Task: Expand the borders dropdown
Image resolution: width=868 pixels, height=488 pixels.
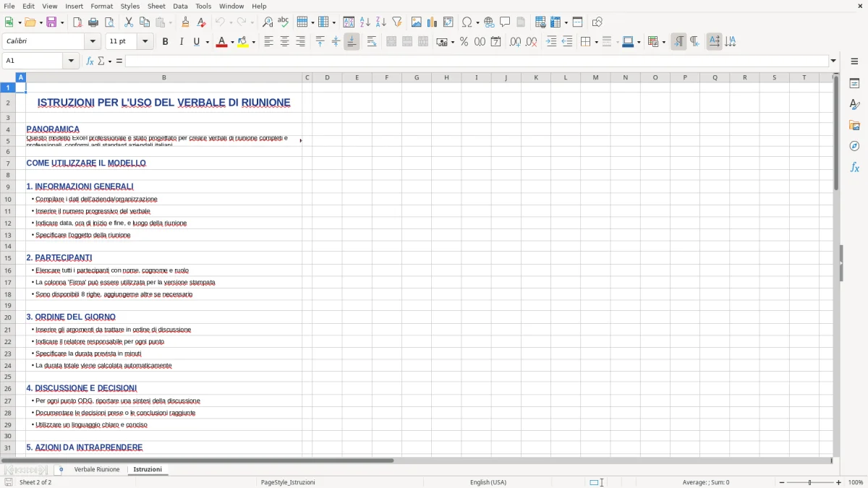Action: (596, 41)
